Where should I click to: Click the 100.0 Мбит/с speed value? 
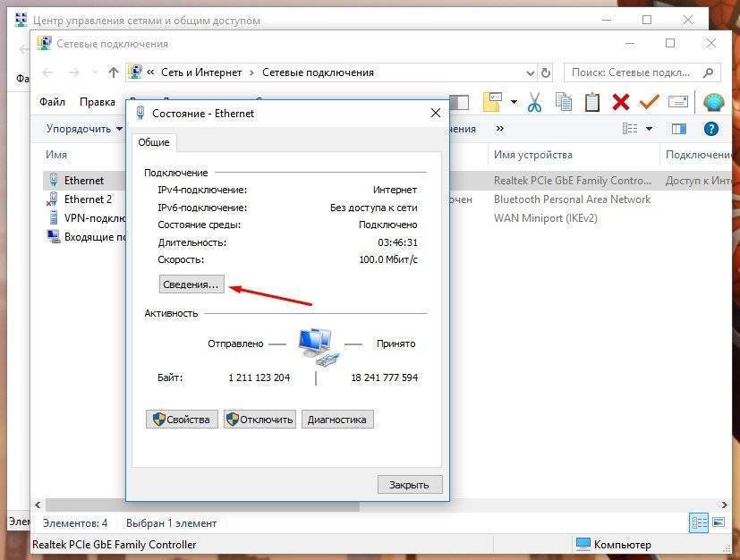click(388, 259)
